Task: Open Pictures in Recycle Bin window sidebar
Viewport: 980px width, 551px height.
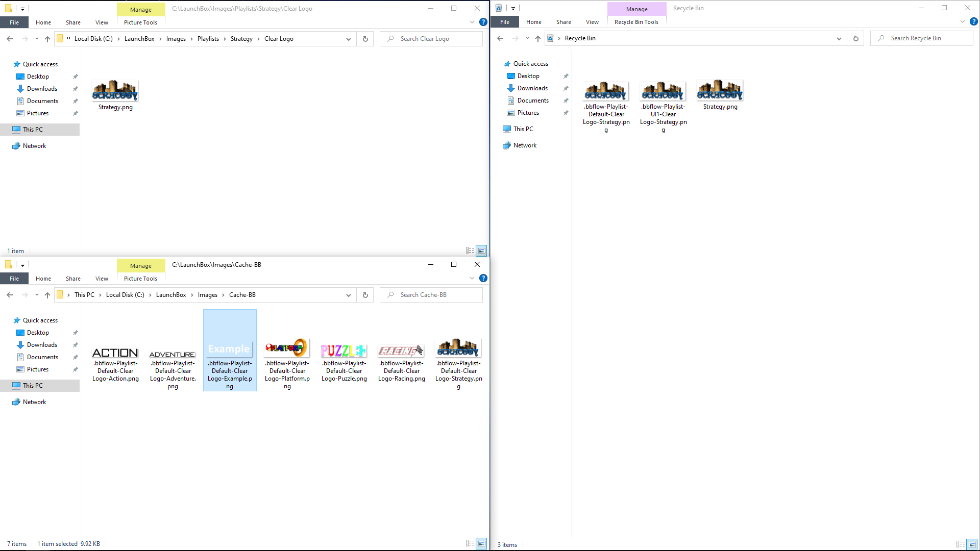Action: point(528,113)
